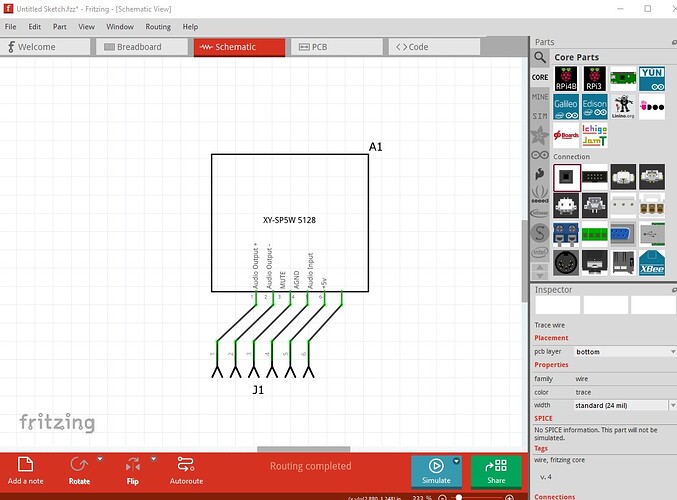
Task: Pick the Ichigo Jam part
Action: point(595,135)
